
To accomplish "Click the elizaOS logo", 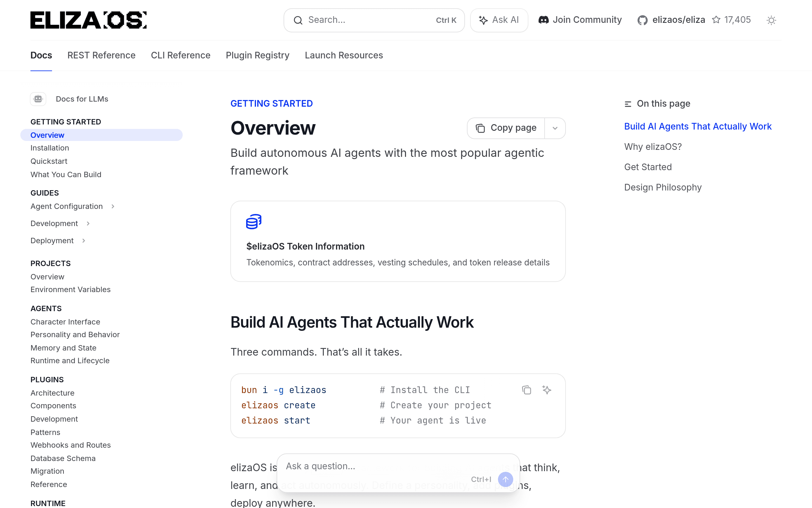I will coord(88,20).
